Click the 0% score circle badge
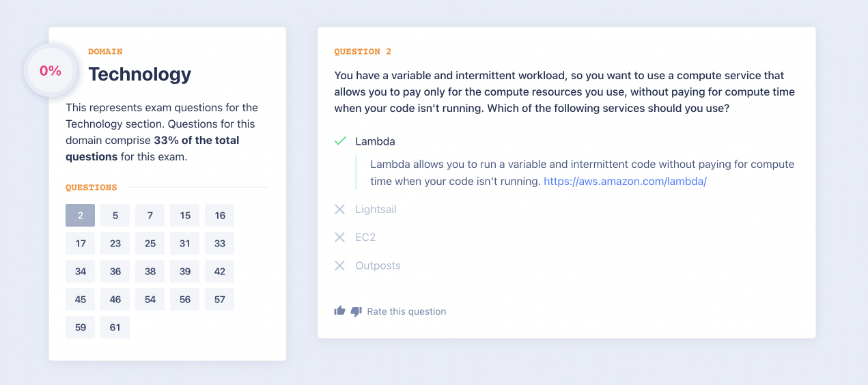 pos(51,70)
